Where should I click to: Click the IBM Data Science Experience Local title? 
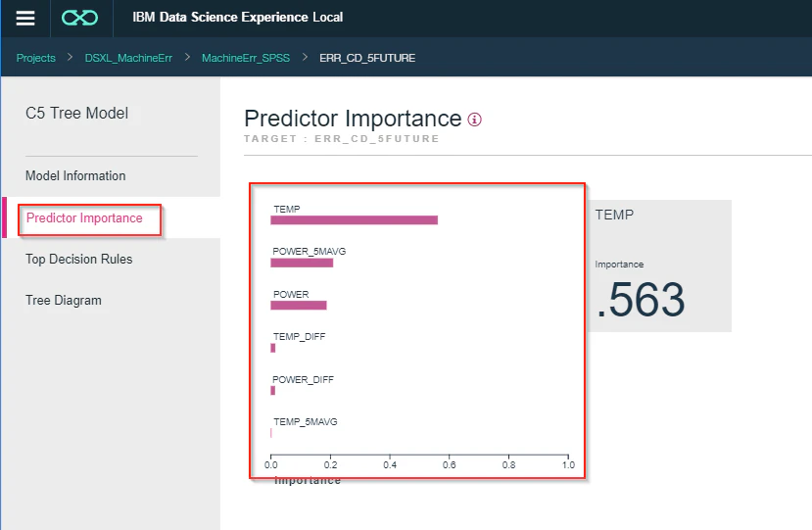(x=238, y=17)
